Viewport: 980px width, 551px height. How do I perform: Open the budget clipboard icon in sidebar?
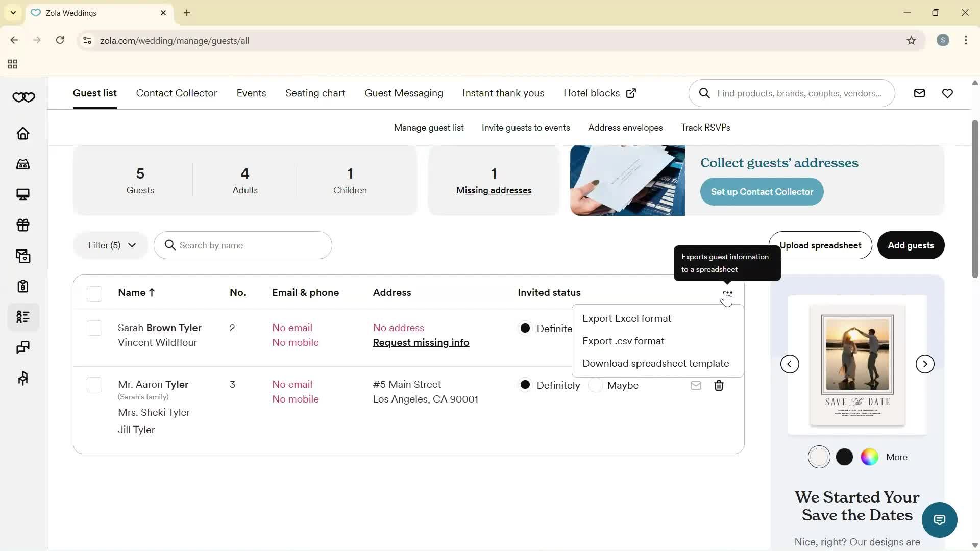click(x=23, y=287)
